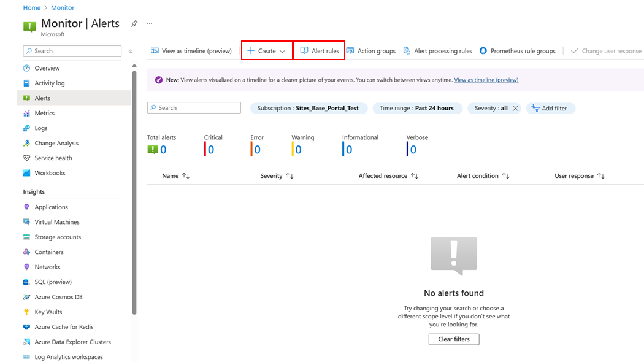Open Alert rules in toolbar
The height and width of the screenshot is (362, 644).
tap(319, 51)
